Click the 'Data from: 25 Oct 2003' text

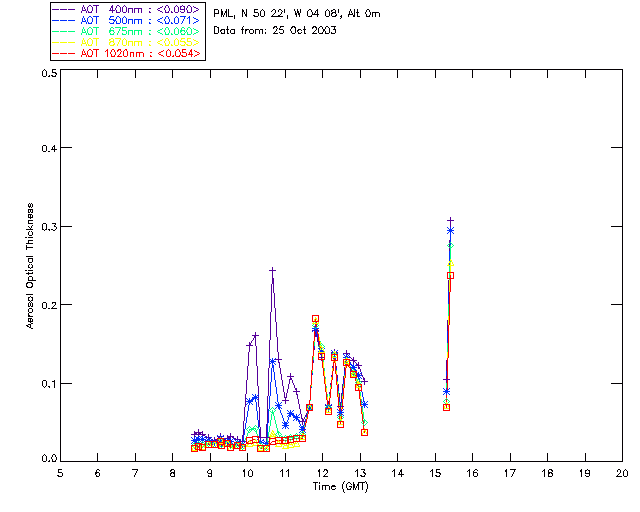pos(275,31)
